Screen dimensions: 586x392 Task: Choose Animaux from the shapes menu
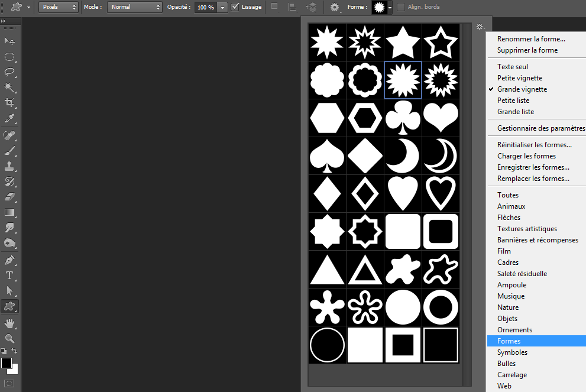click(x=511, y=206)
